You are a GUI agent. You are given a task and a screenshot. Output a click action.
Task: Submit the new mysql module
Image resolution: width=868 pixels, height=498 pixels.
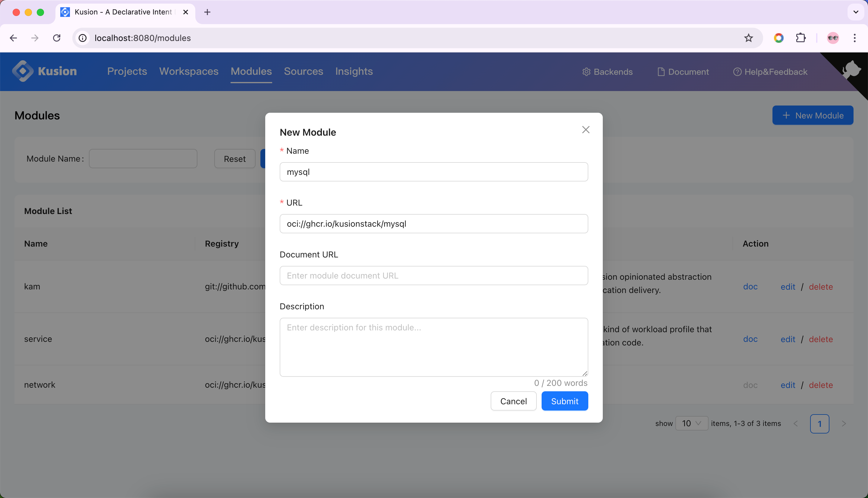point(565,401)
